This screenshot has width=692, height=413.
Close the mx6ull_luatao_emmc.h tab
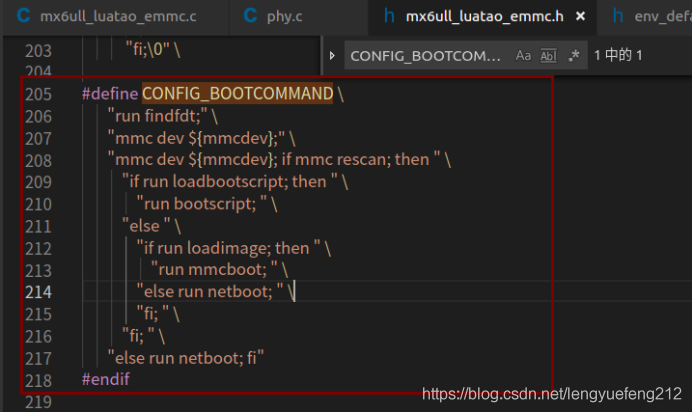click(580, 17)
